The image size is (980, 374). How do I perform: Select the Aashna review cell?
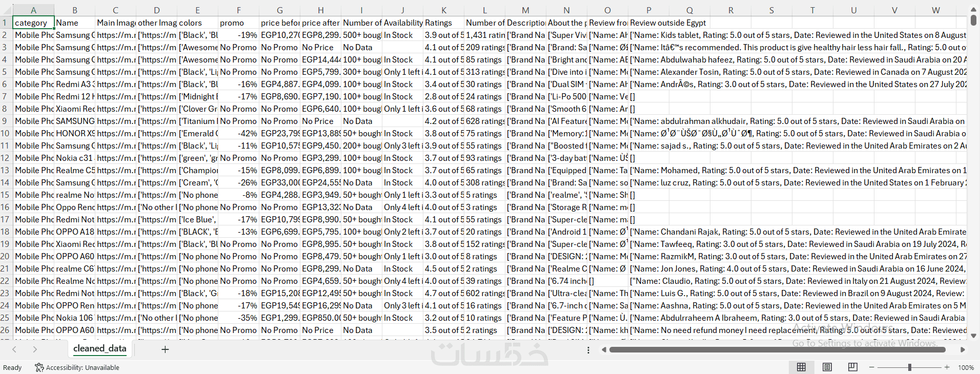(x=797, y=305)
